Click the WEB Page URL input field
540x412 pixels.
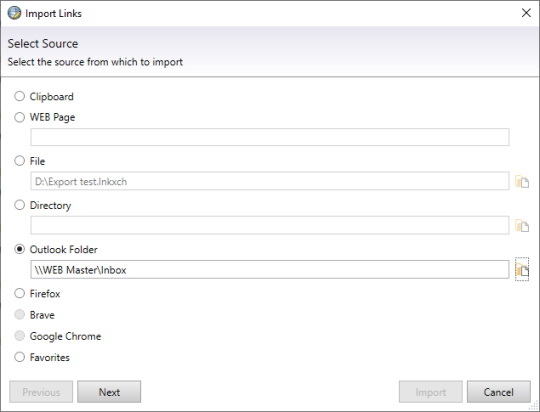[x=270, y=137]
